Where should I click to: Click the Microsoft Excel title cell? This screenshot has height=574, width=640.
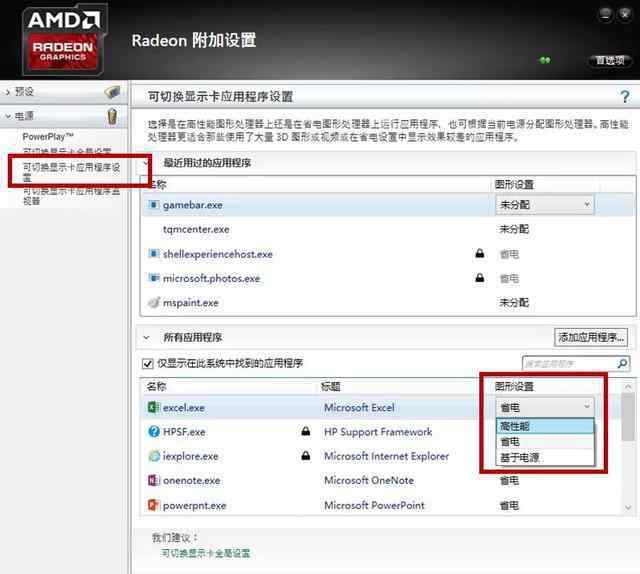click(359, 407)
